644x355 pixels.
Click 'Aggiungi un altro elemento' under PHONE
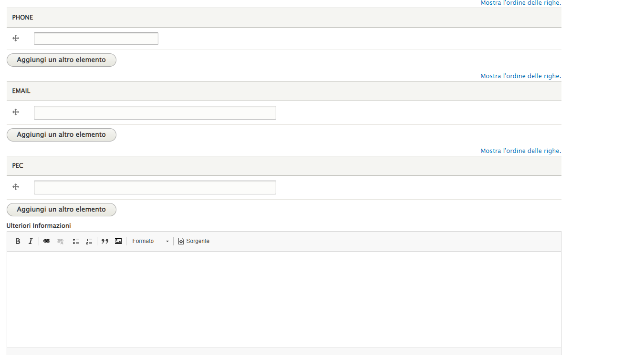pos(62,60)
